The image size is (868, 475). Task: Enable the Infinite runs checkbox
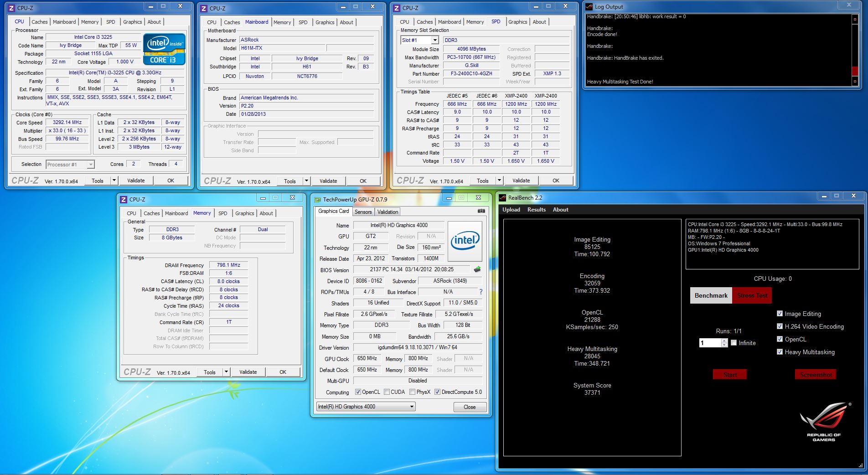tap(734, 343)
